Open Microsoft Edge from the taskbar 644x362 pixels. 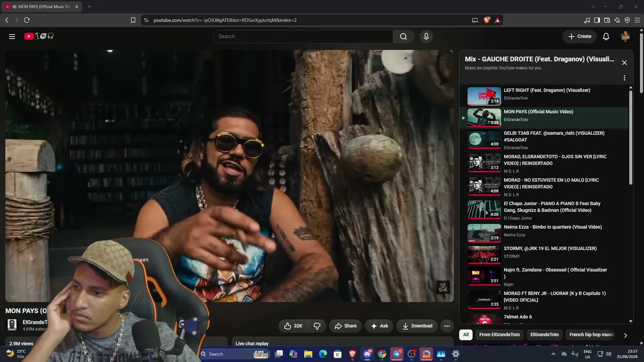[323, 354]
